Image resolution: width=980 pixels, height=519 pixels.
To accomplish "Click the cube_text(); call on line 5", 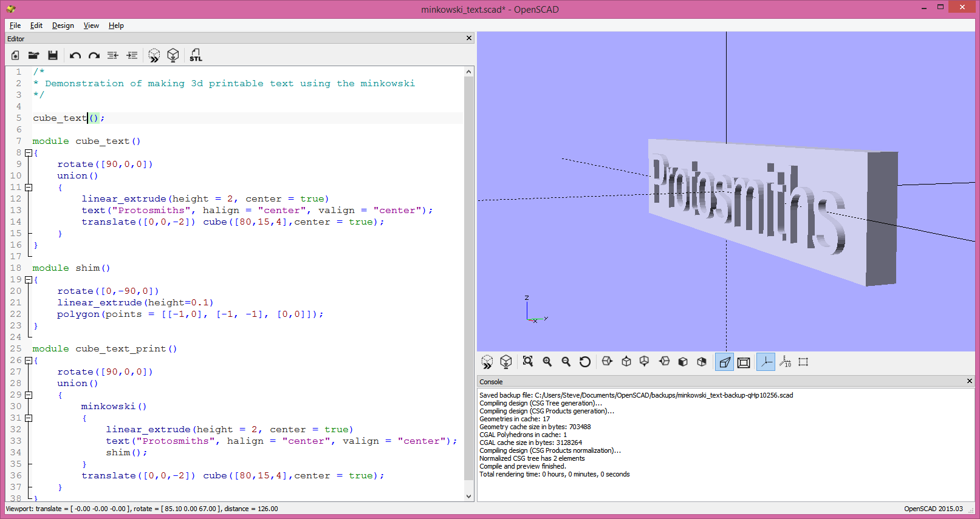I will click(69, 118).
